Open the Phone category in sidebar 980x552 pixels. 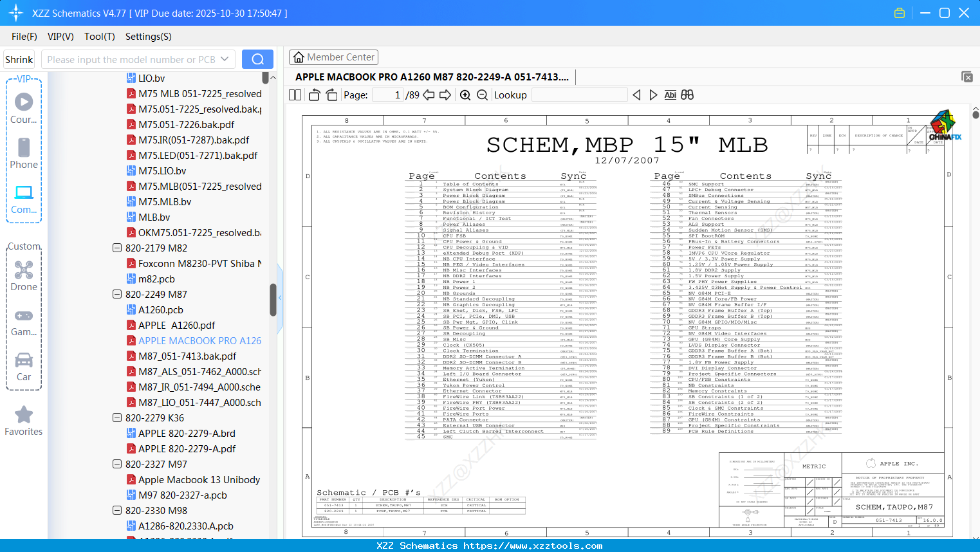24,154
